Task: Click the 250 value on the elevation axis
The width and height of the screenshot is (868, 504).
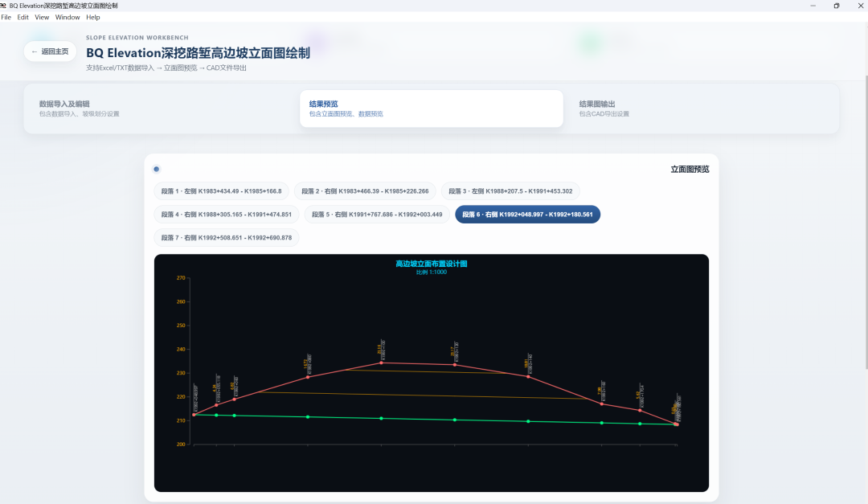Action: (181, 326)
